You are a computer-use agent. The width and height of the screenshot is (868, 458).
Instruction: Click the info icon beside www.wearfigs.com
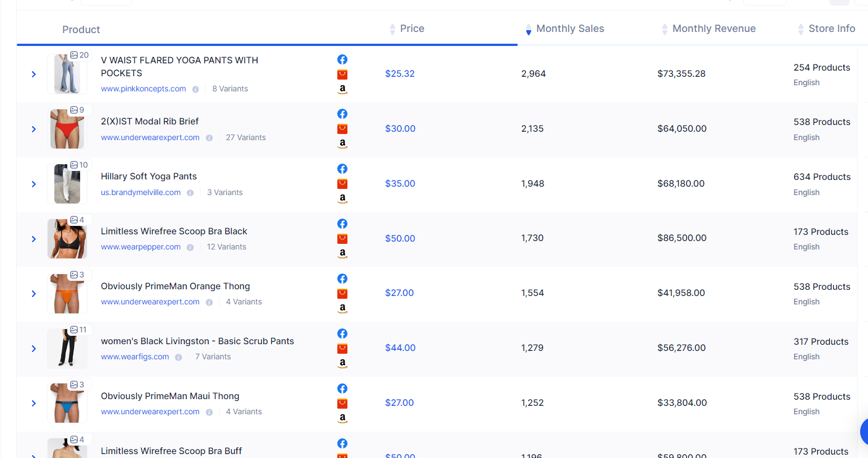click(178, 357)
